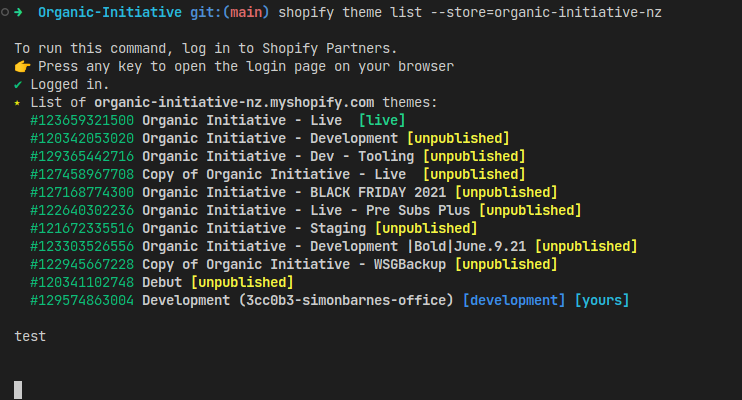The image size is (742, 400).
Task: Click the [unpublished] tag on Debut row
Action: click(x=242, y=282)
